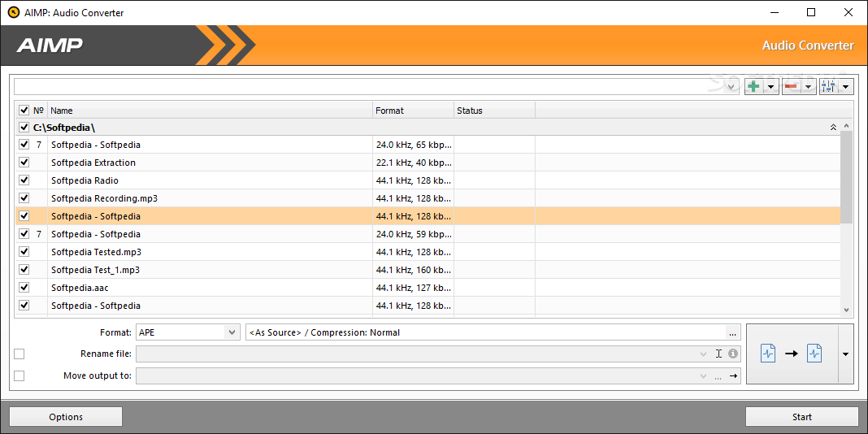Open the ellipsis browse button in Move output row
This screenshot has height=434, width=868.
click(x=718, y=375)
